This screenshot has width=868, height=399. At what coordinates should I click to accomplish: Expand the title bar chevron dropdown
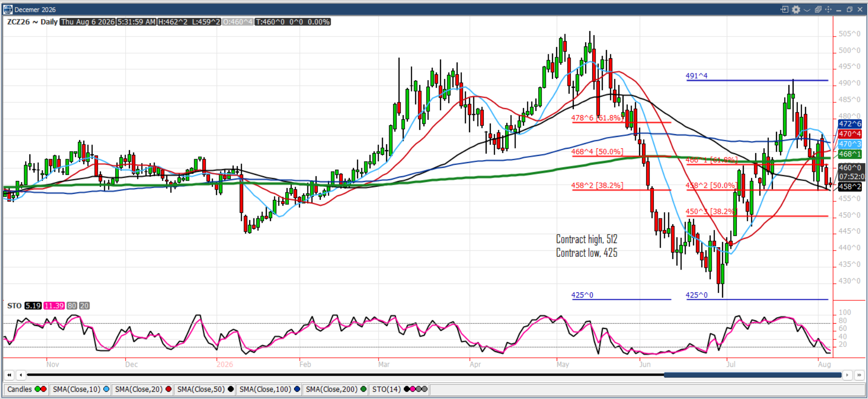807,9
